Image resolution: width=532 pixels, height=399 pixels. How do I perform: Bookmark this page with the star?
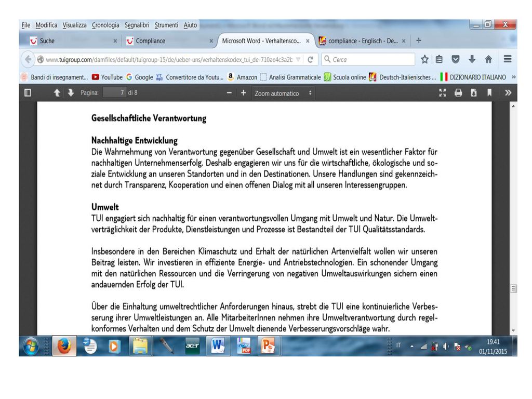pyautogui.click(x=424, y=59)
